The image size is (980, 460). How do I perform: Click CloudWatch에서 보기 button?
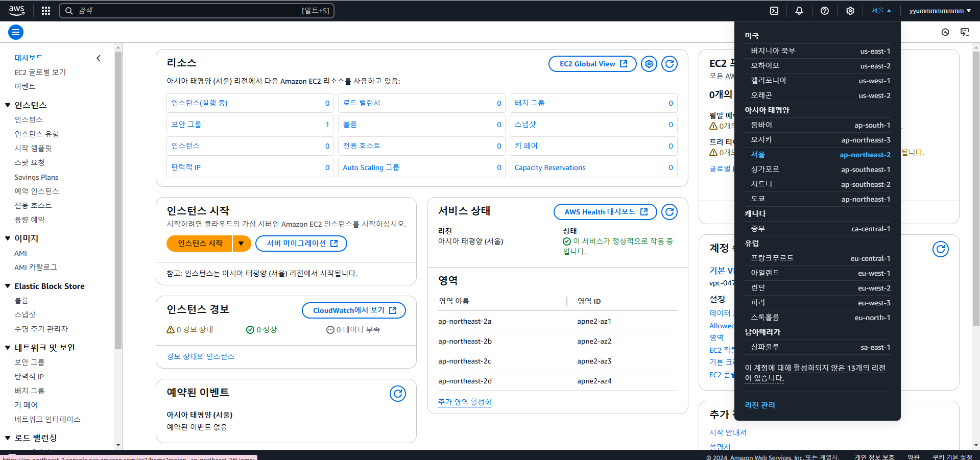click(354, 310)
